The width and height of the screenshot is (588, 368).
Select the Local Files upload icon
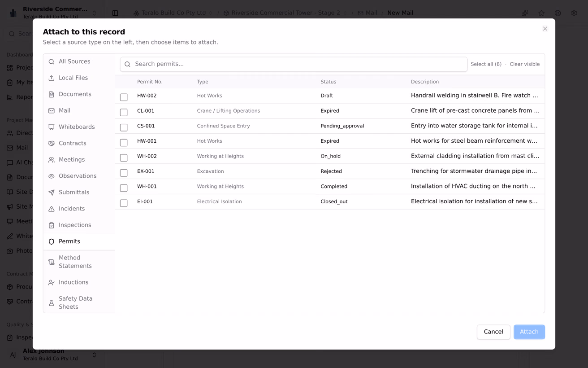pos(52,78)
